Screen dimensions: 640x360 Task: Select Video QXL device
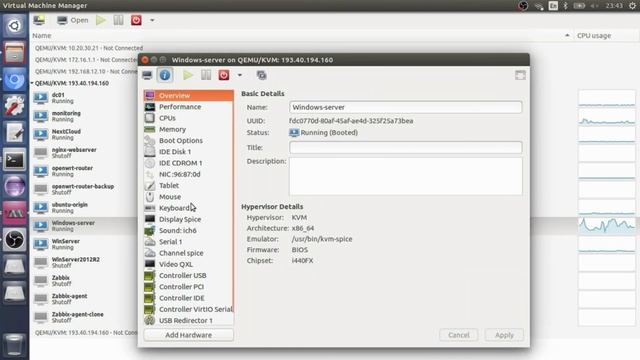tap(189, 264)
